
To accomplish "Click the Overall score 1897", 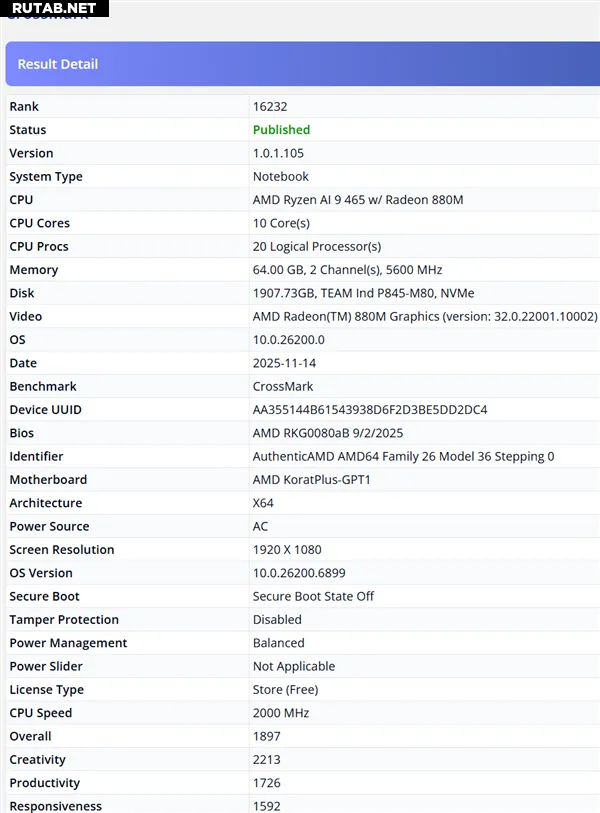I will (266, 737).
